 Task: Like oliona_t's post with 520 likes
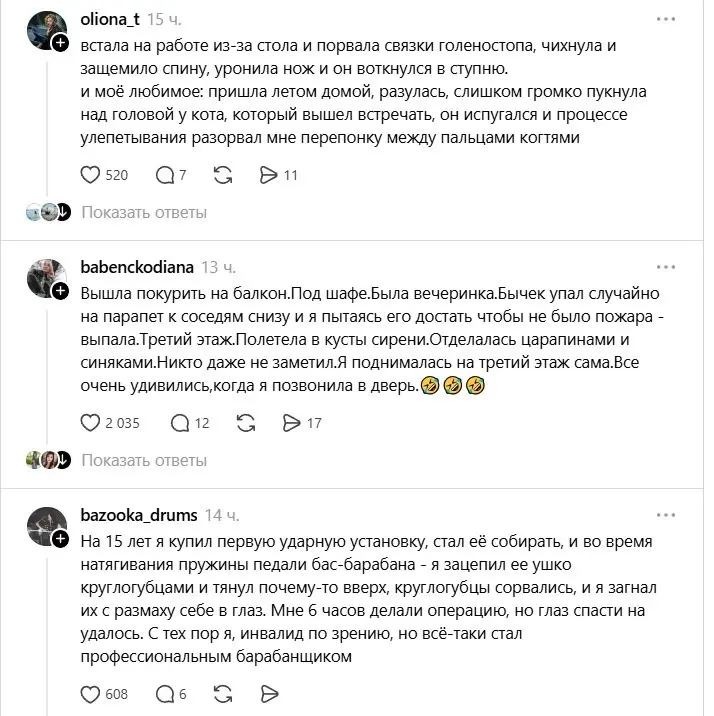[x=90, y=175]
